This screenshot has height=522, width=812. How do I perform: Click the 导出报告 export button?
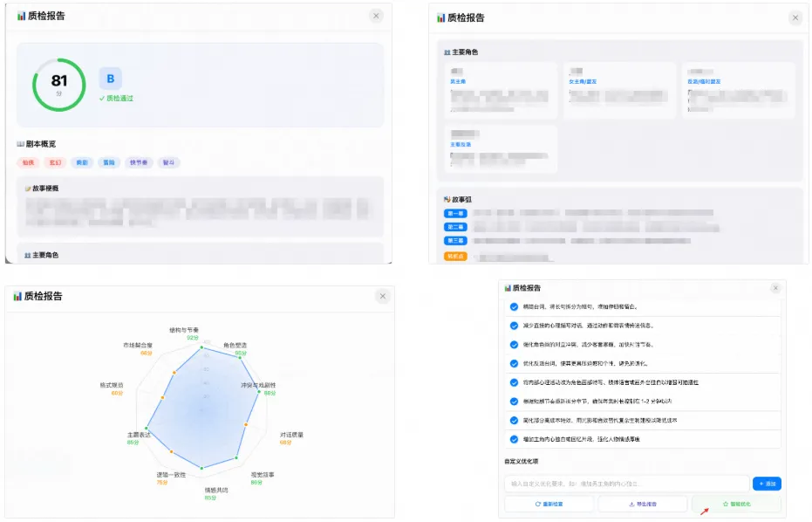[643, 504]
